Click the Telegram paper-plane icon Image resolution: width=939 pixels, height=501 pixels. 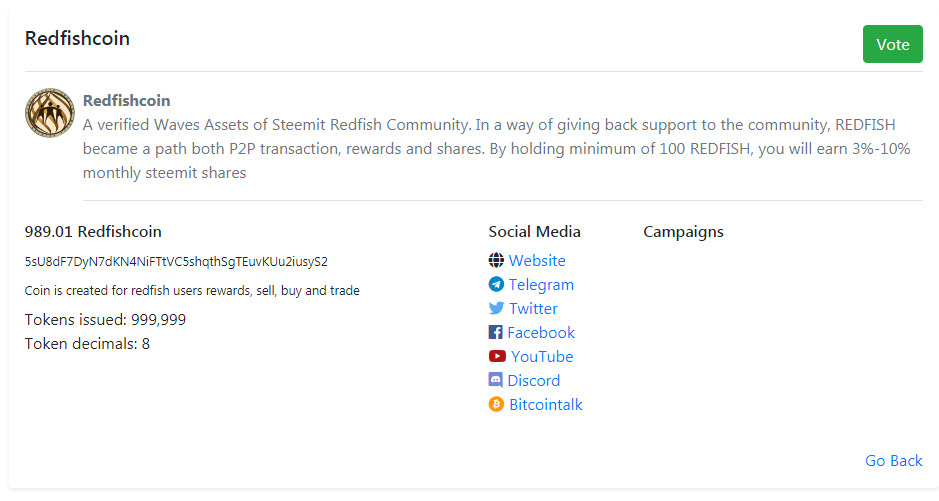coord(496,284)
